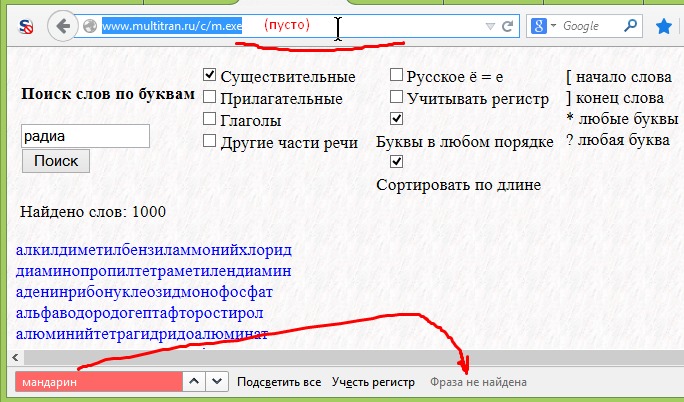Click the browser back arrow button
Viewport: 684px width, 402px height.
[63, 26]
